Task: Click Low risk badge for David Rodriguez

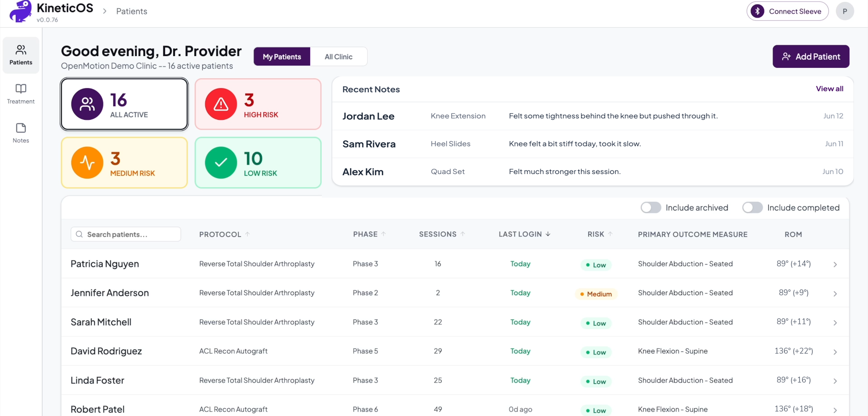Action: click(596, 352)
